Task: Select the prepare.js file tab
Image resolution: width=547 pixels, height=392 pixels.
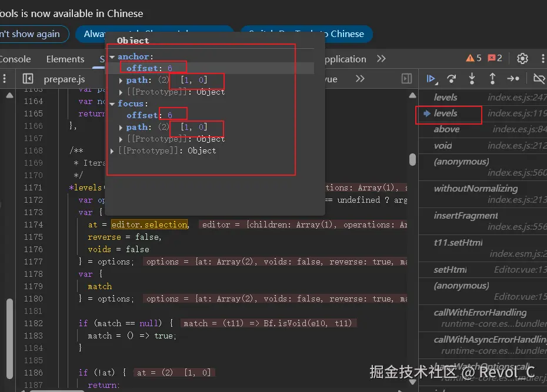Action: point(64,79)
